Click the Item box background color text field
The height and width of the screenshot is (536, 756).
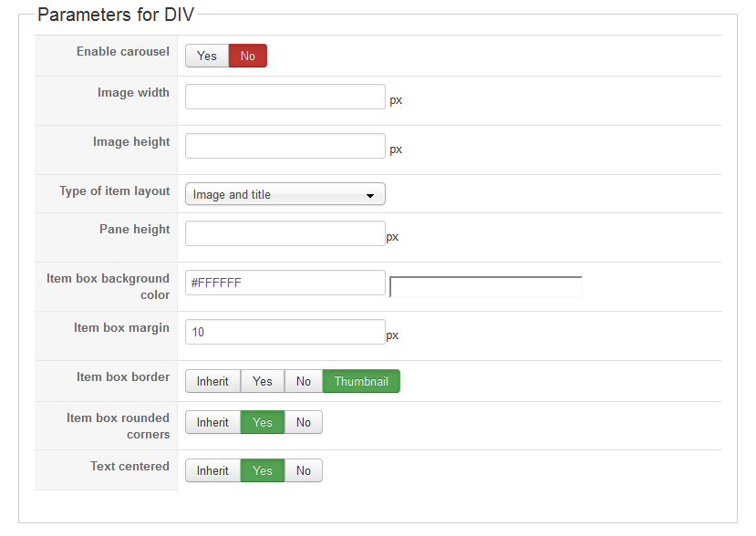285,283
